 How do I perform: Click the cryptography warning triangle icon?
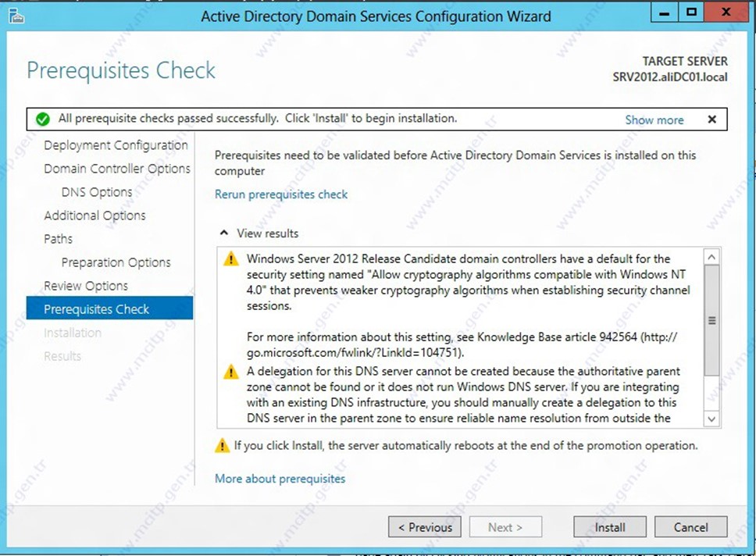(x=231, y=259)
